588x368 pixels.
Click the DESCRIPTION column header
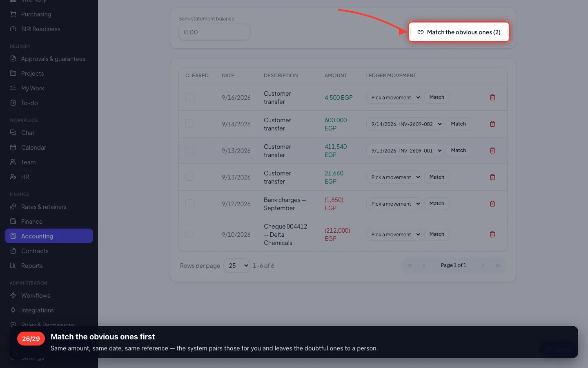tap(281, 76)
